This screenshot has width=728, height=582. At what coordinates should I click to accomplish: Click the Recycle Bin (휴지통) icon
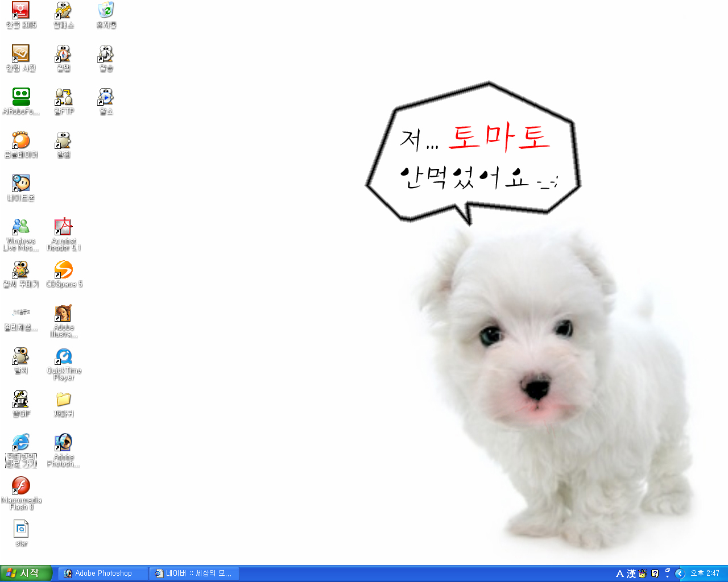(106, 11)
